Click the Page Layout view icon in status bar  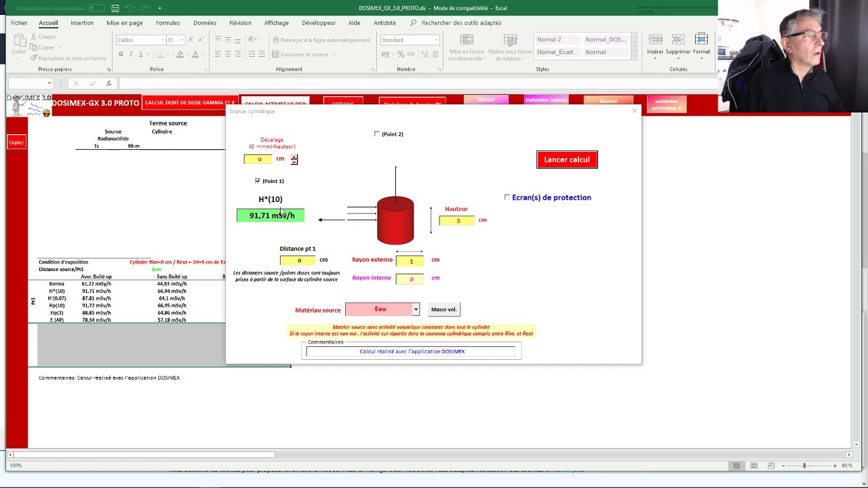753,466
